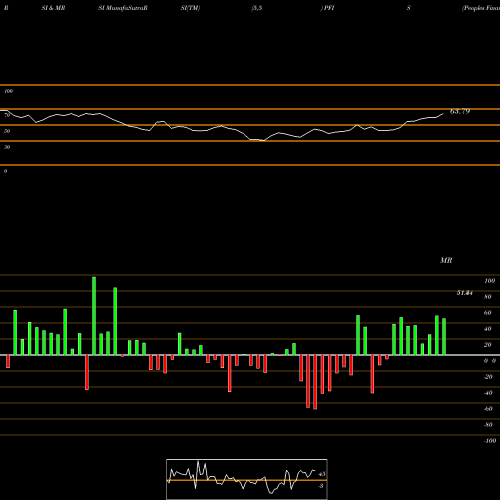Screen dimensions: 500x500
Task: Click the rightmost green MR bar
Action: tap(444, 337)
